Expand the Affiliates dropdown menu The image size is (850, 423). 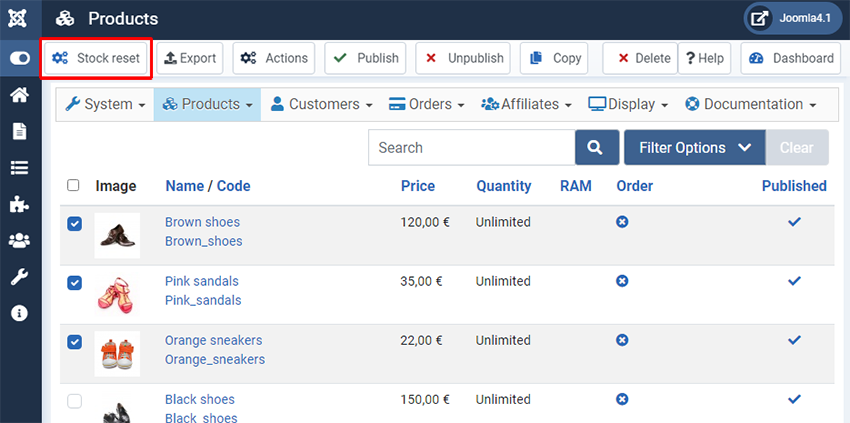point(526,104)
